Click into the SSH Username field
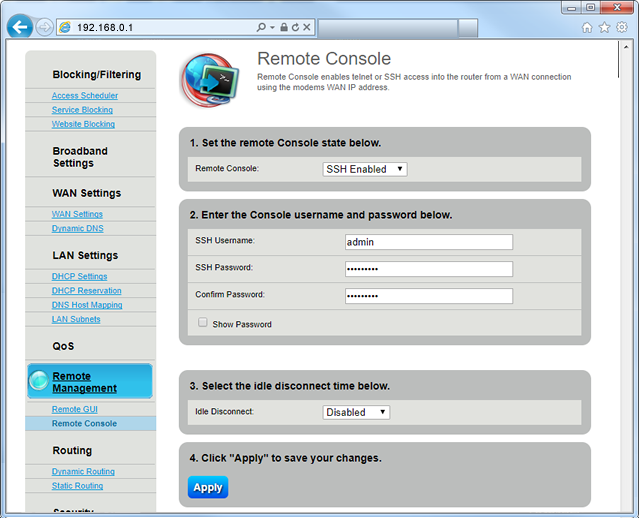This screenshot has width=639, height=518. coord(429,242)
